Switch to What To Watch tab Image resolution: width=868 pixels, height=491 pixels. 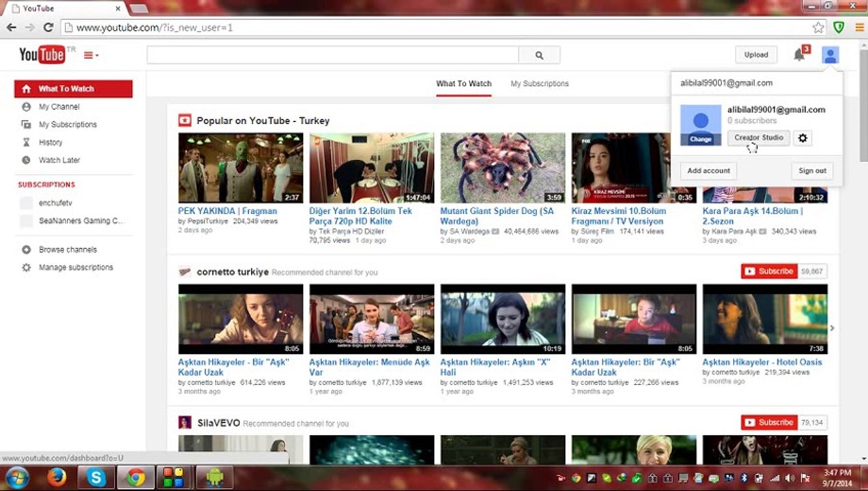coord(464,83)
